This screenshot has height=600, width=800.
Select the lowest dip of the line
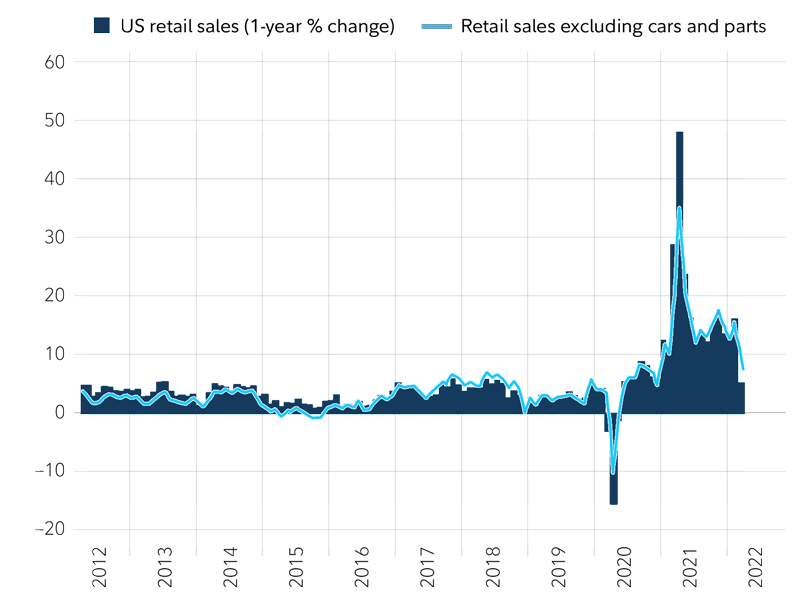613,472
